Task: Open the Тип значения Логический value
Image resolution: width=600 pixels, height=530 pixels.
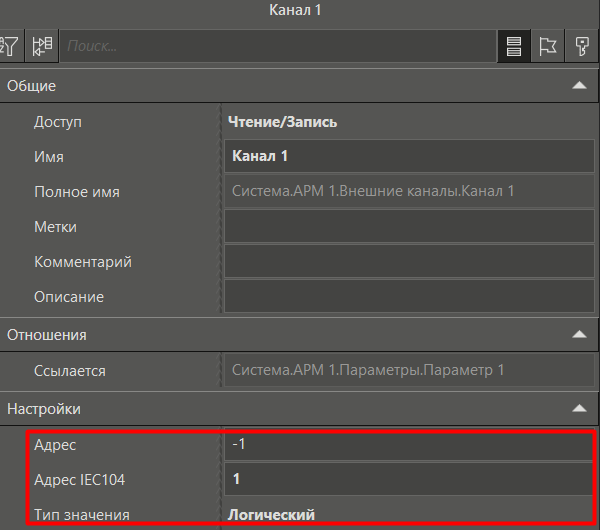Action: point(274,514)
